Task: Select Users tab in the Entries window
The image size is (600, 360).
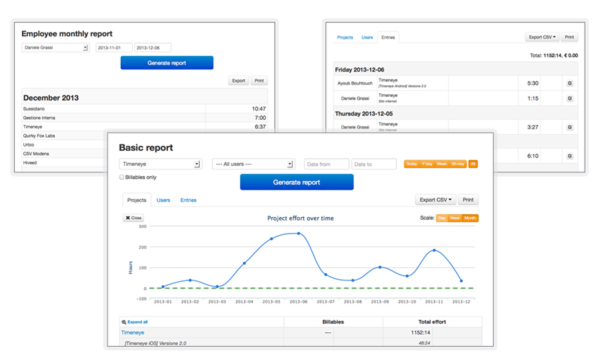Action: click(367, 37)
